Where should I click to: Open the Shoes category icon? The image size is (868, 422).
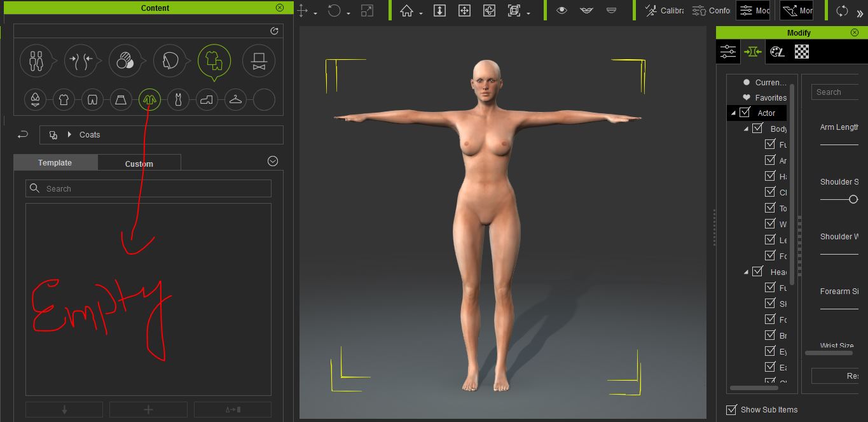click(207, 99)
